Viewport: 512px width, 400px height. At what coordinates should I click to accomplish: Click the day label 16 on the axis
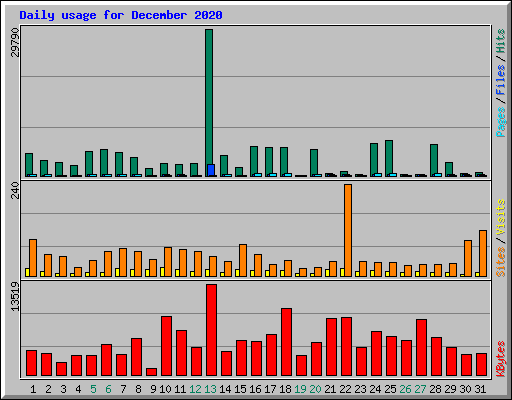click(x=255, y=389)
